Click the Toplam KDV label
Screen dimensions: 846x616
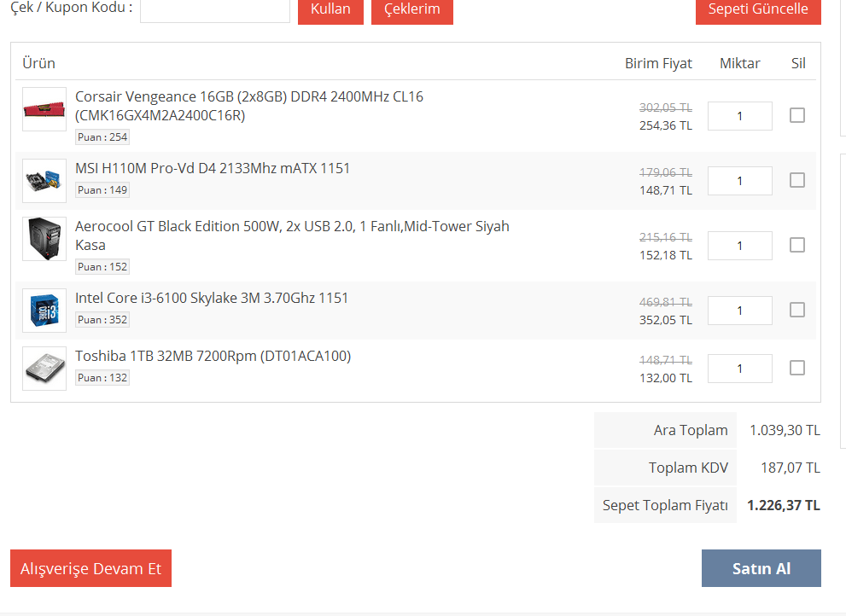click(x=688, y=468)
